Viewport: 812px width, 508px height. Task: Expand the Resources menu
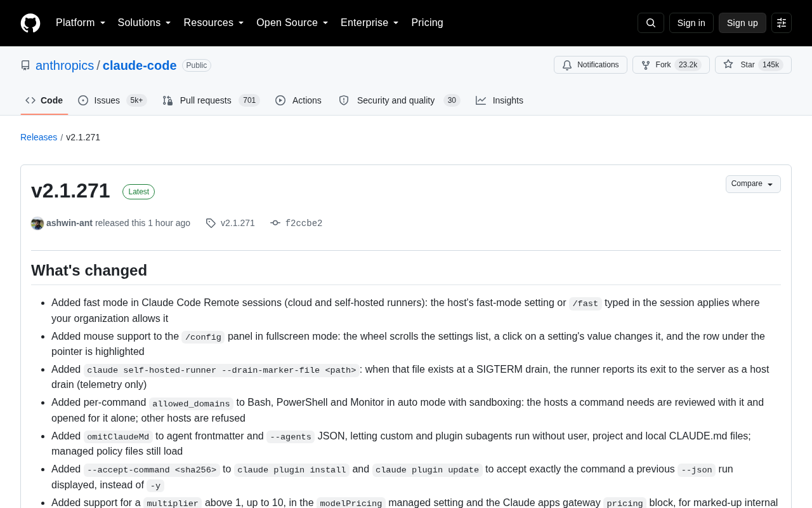pos(214,23)
